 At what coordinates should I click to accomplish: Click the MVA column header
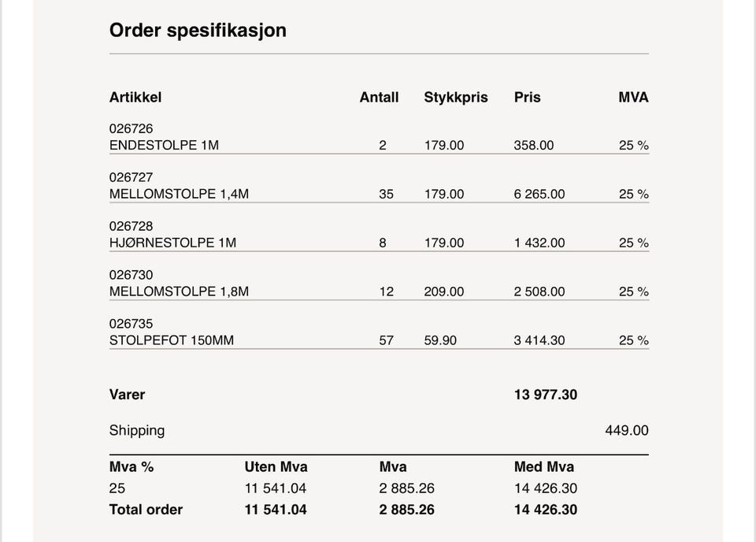(x=633, y=98)
